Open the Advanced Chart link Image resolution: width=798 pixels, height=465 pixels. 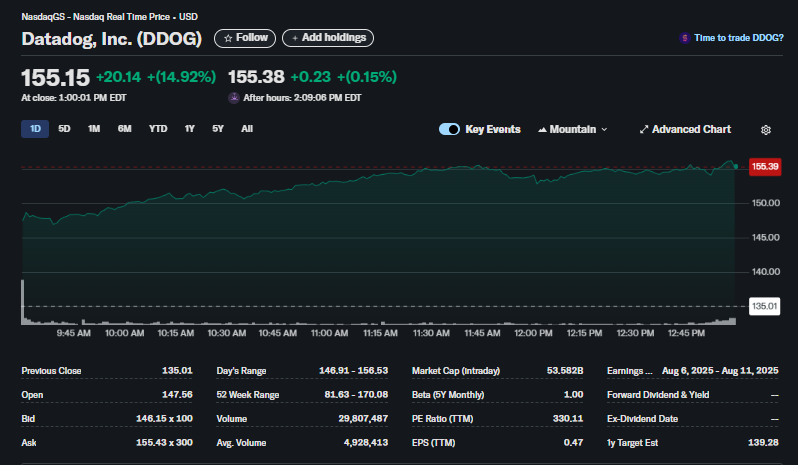(x=686, y=129)
